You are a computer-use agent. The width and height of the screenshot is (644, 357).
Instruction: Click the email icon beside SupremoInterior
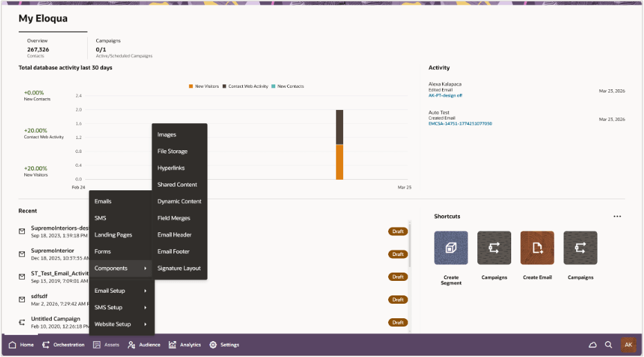pos(22,254)
